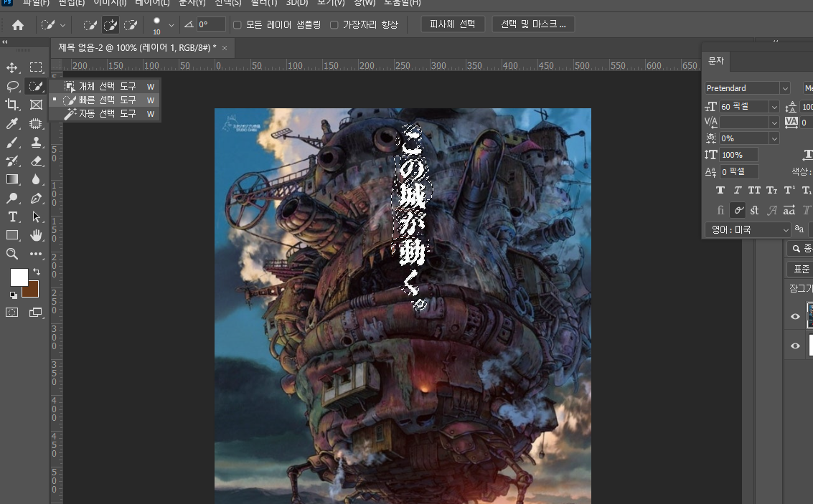Image resolution: width=813 pixels, height=504 pixels.
Task: Select the Zoom magnifier tool
Action: click(x=12, y=254)
